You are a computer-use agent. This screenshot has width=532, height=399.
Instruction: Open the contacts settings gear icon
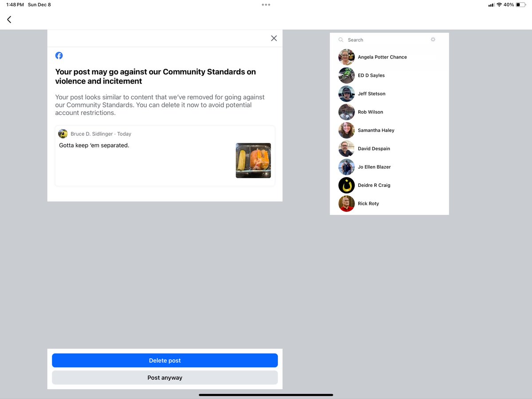point(433,40)
